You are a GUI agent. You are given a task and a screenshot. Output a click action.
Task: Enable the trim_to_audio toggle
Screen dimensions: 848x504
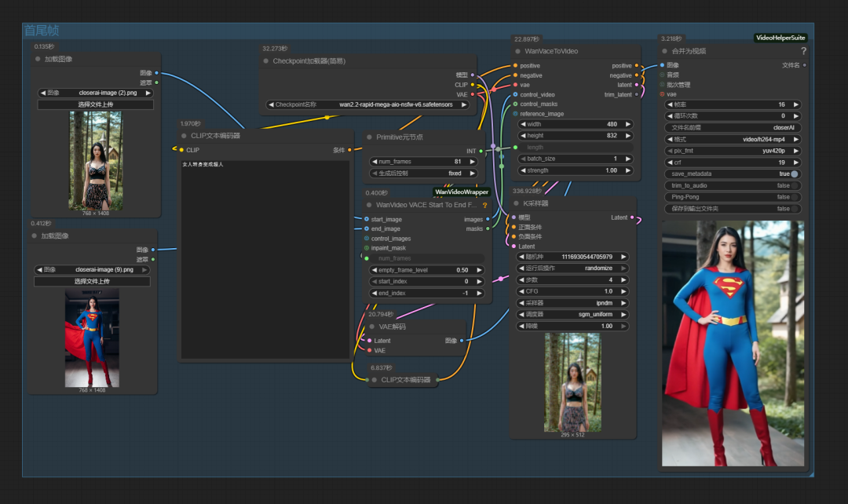(x=795, y=186)
